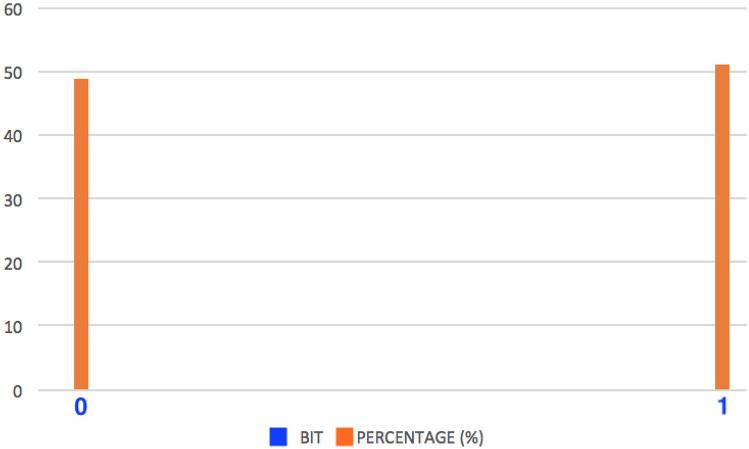
Task: Click the orange bar for bit 1
Action: pyautogui.click(x=722, y=226)
